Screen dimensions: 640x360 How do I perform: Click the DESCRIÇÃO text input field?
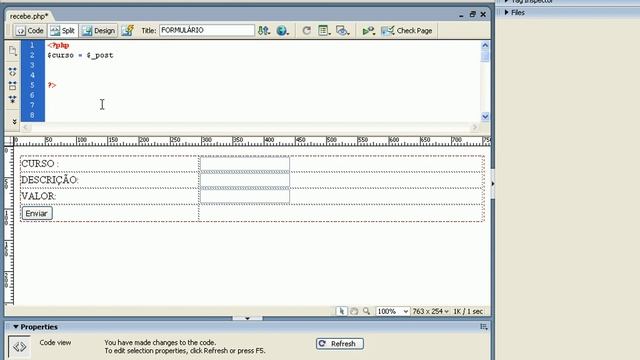pos(245,180)
